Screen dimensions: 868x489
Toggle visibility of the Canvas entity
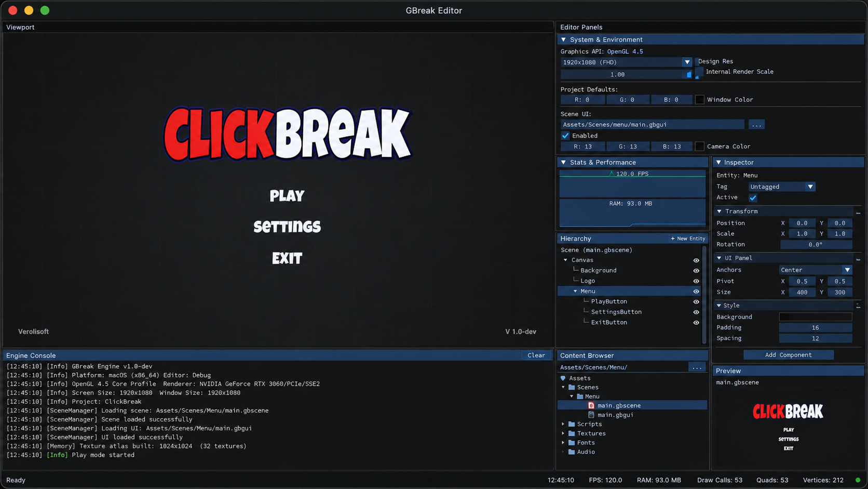pos(696,260)
